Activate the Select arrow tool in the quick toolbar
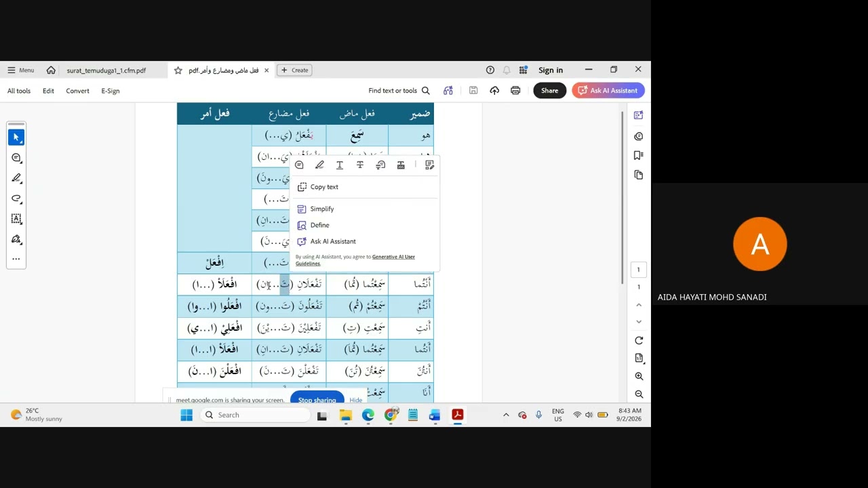Viewport: 868px width, 488px height. click(16, 137)
